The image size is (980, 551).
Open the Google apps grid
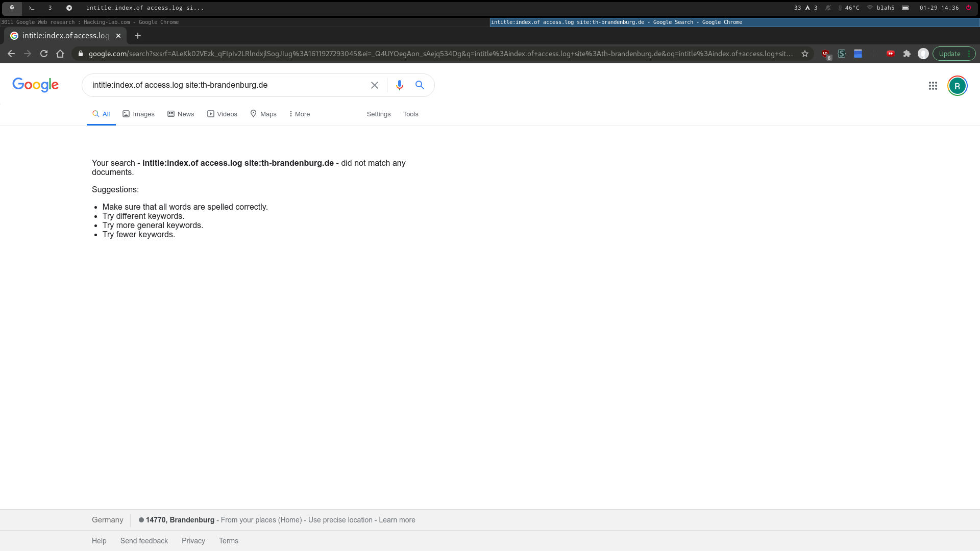coord(933,86)
